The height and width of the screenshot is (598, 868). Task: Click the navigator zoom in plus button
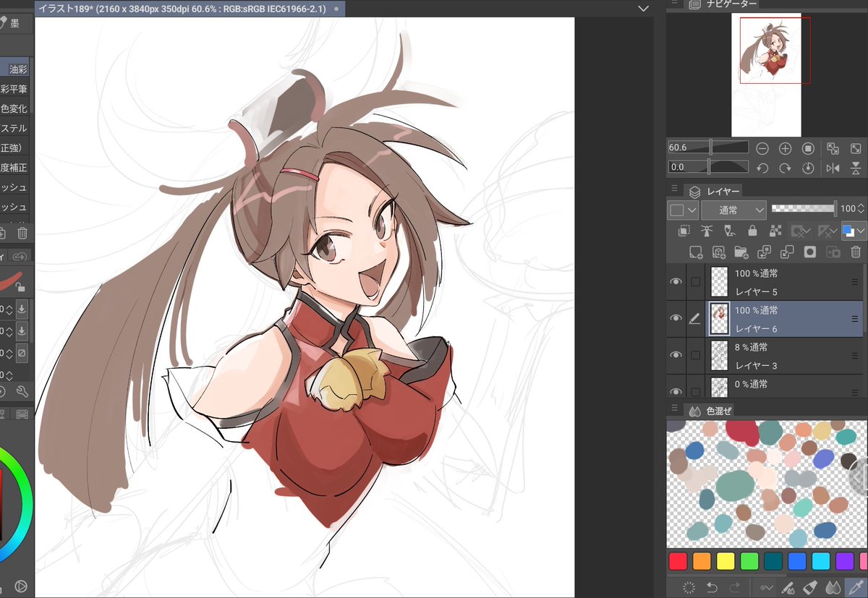coord(786,148)
